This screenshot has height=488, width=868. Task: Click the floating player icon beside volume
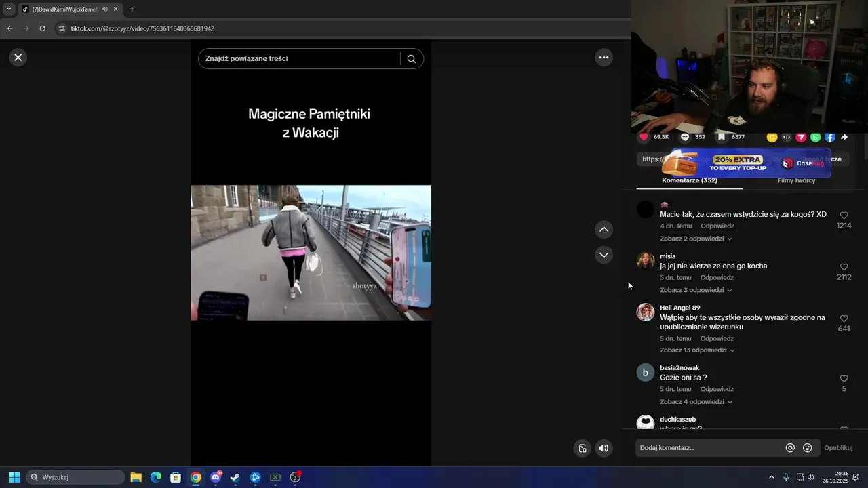tap(582, 448)
